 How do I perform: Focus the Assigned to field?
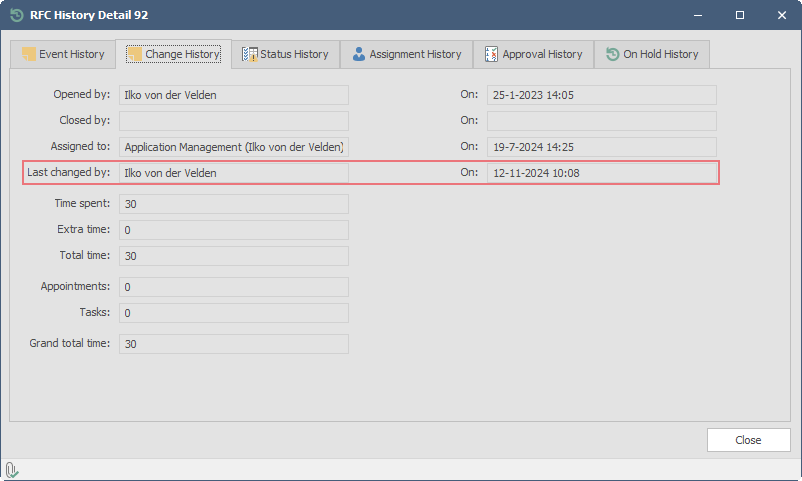click(233, 147)
